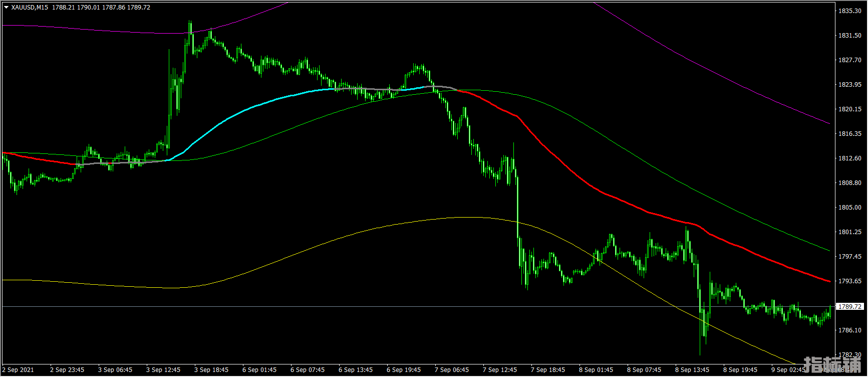This screenshot has width=868, height=377.
Task: Click the 指标铺 watermark logo
Action: 832,365
